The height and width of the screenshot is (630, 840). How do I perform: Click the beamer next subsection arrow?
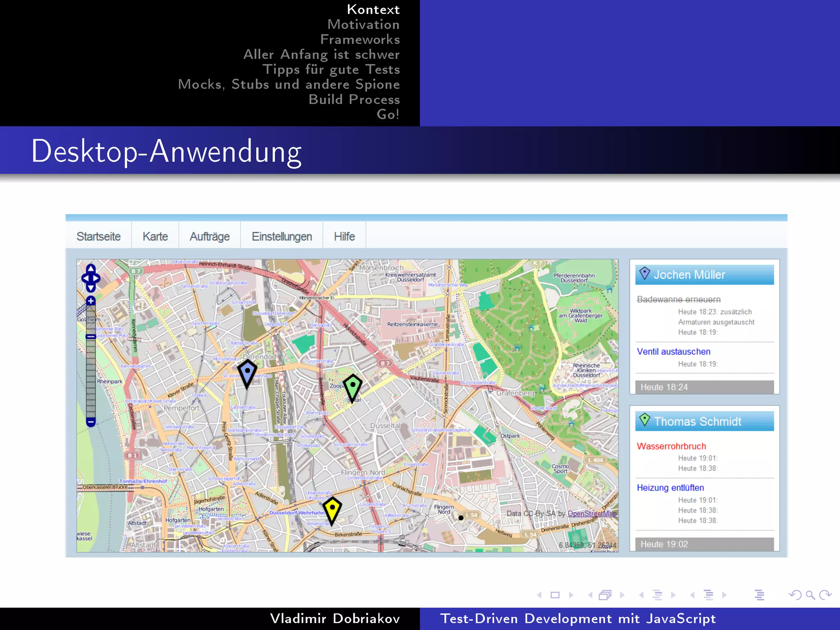pos(673,595)
